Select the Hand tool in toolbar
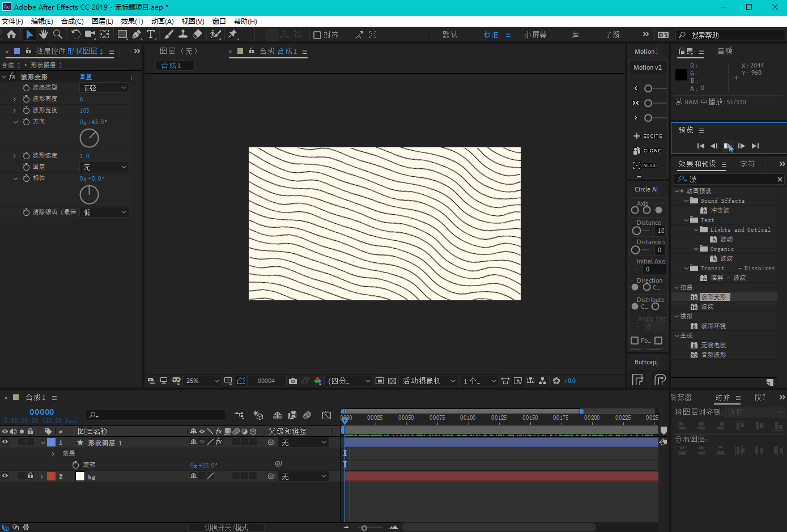This screenshot has width=787, height=532. coord(44,35)
